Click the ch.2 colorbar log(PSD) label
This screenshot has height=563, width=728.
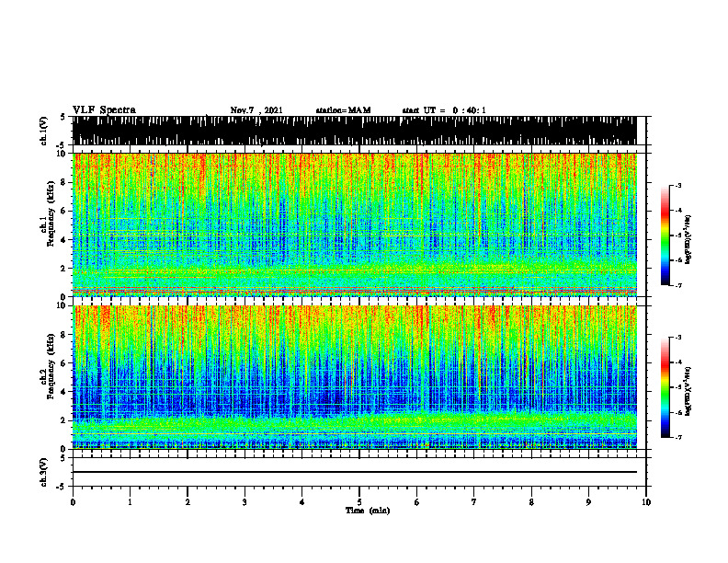tap(688, 391)
